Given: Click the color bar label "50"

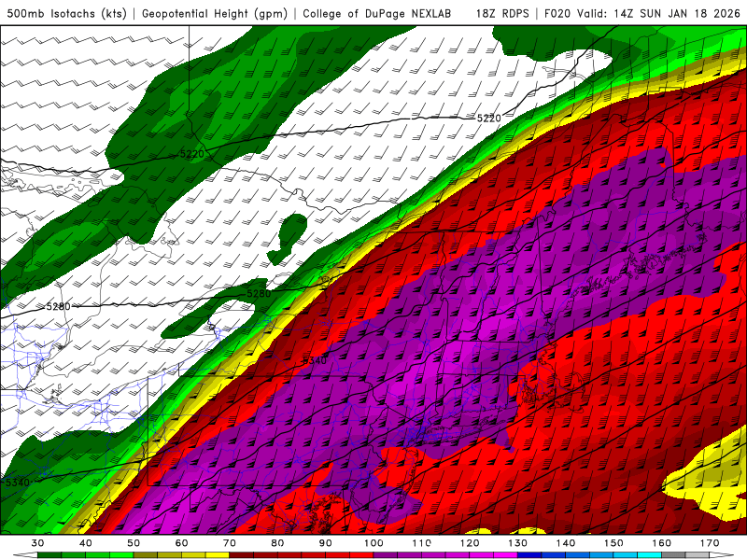Looking at the screenshot, I should click(134, 543).
